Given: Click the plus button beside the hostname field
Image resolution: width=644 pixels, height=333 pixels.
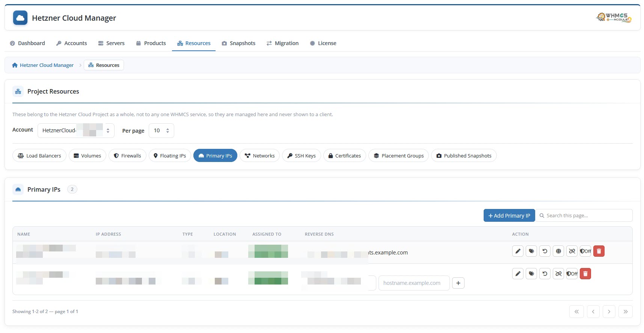Looking at the screenshot, I should pyautogui.click(x=458, y=283).
